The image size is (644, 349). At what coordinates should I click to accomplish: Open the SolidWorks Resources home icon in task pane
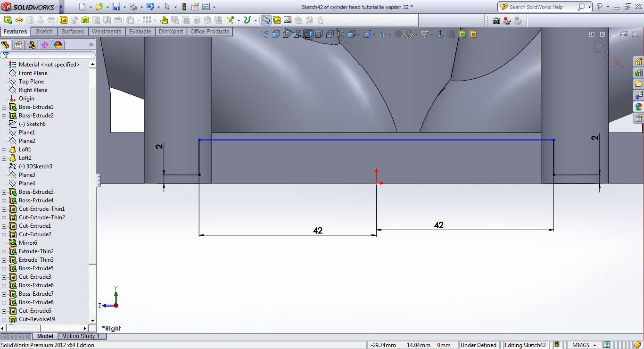[638, 62]
